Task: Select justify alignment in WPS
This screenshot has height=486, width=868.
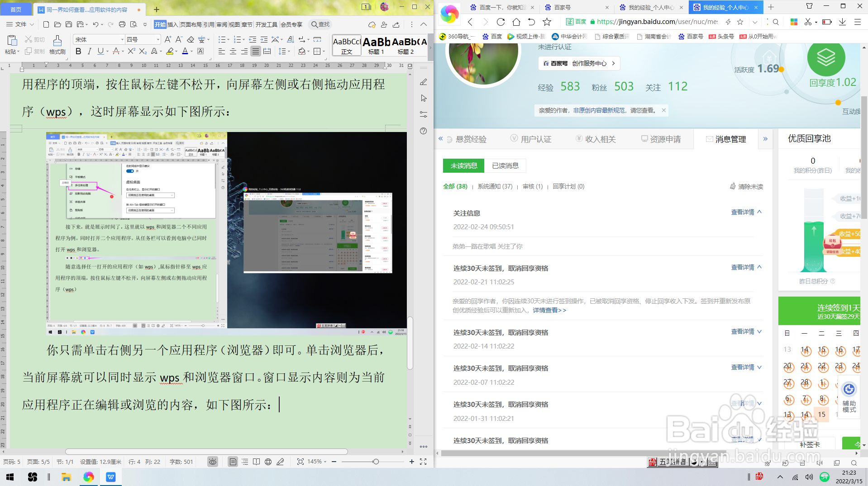Action: pyautogui.click(x=256, y=52)
